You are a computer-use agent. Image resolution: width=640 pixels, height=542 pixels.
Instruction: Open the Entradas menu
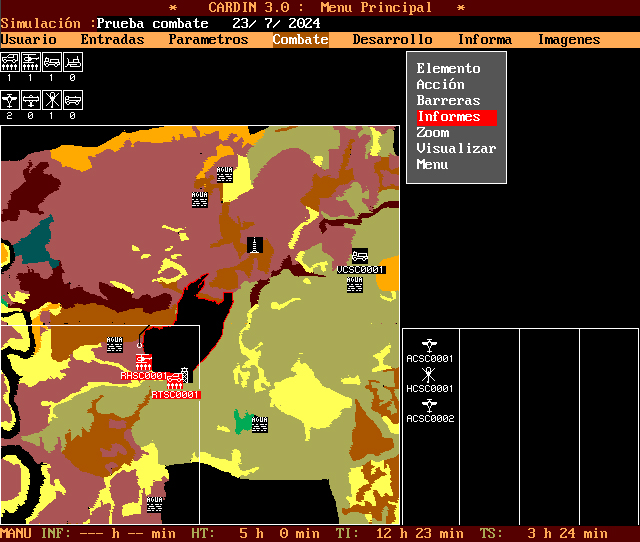[x=112, y=40]
